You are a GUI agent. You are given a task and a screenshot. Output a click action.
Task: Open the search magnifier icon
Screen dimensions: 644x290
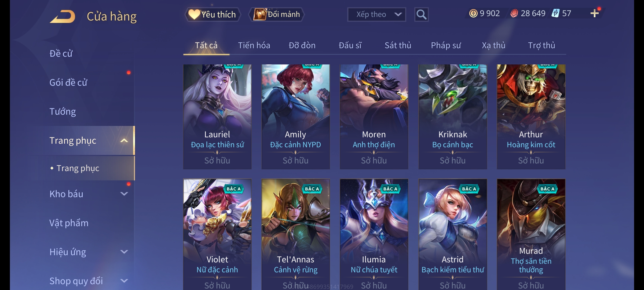[x=421, y=15]
